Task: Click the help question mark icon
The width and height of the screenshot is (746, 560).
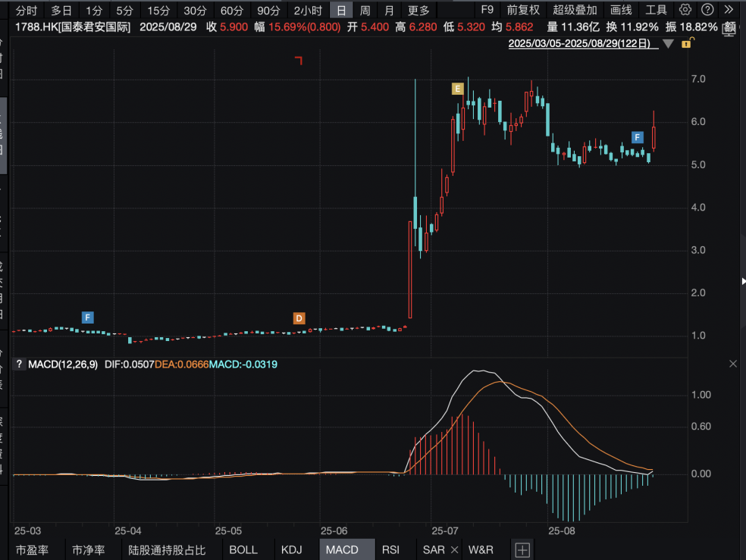Action: 707,10
